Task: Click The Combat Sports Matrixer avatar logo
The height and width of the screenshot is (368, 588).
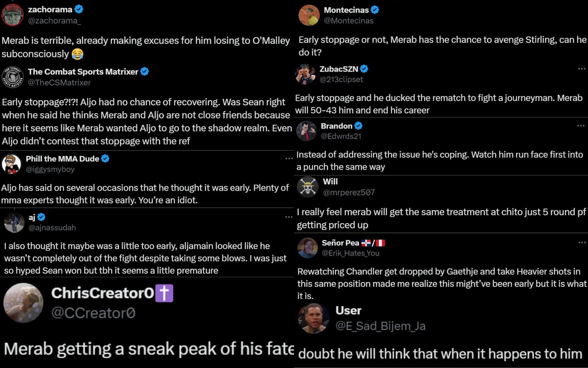Action: 12,77
